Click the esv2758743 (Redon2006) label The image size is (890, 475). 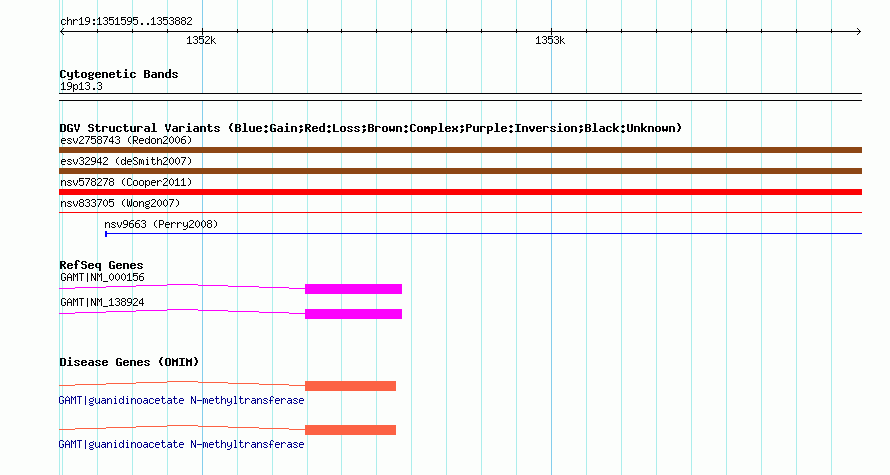[126, 140]
